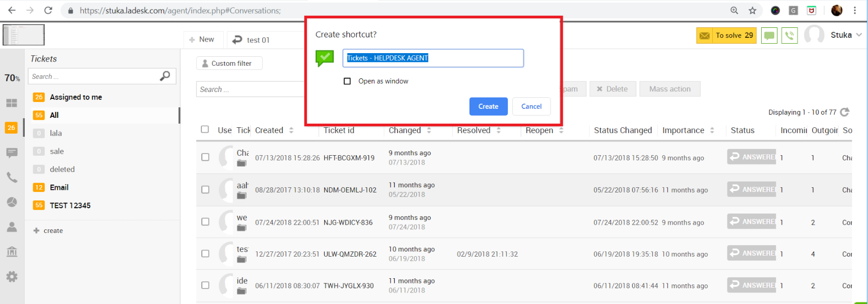
Task: Sort by the Created column arrows
Action: (291, 130)
